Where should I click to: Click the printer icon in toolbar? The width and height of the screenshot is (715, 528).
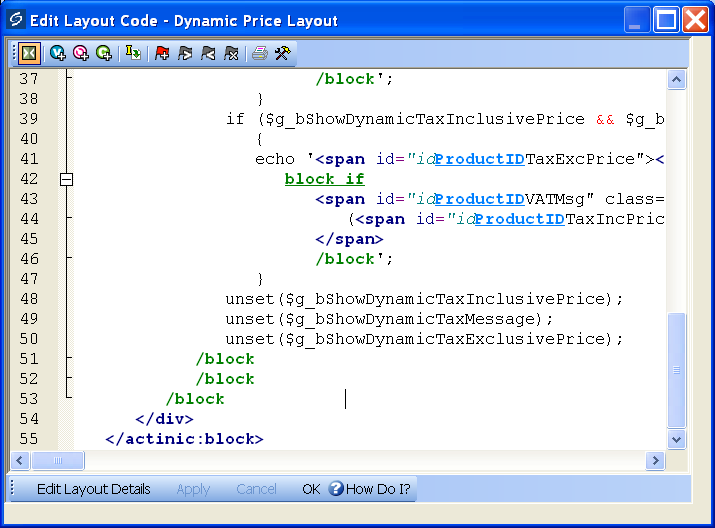click(x=260, y=53)
